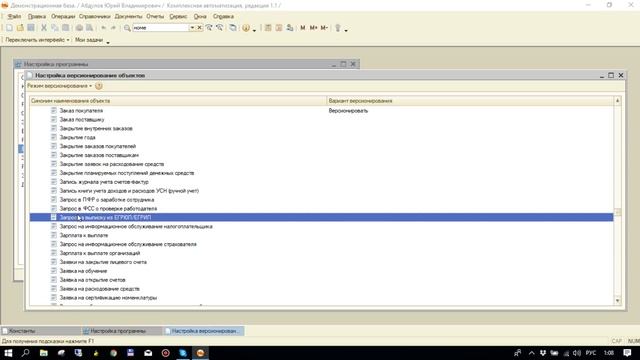Switch to Константы window tab
The image size is (640, 360).
[x=40, y=331]
